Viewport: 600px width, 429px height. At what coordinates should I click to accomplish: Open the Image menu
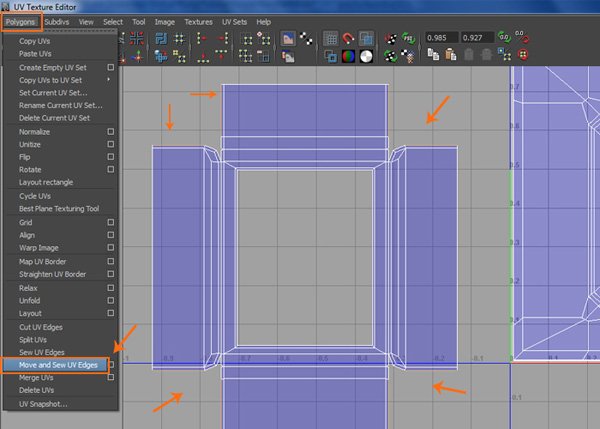[x=165, y=22]
